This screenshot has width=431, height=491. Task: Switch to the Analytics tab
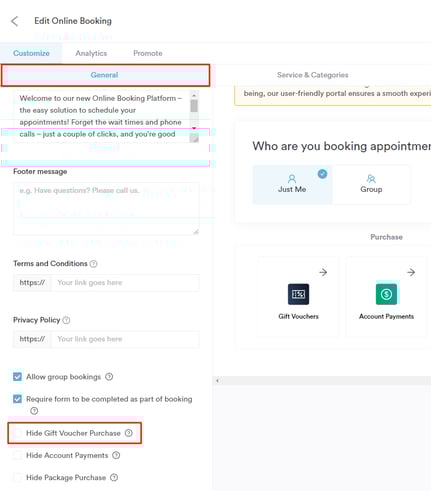[91, 53]
